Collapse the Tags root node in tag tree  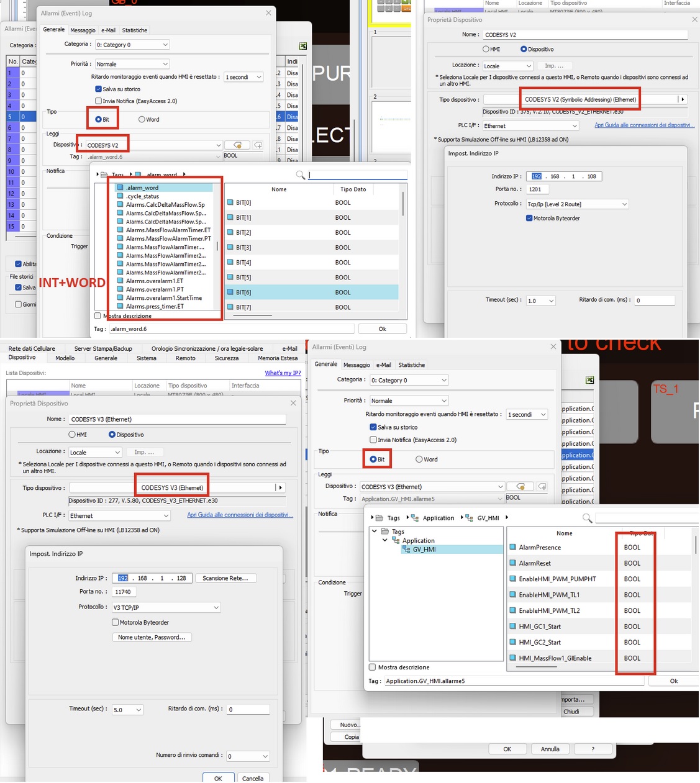tap(374, 532)
